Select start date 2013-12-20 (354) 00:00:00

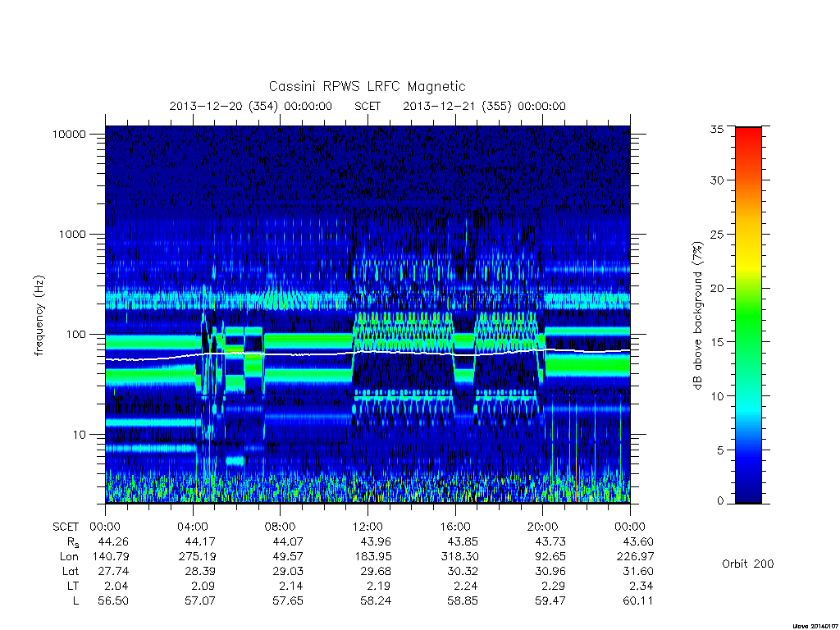tap(251, 106)
